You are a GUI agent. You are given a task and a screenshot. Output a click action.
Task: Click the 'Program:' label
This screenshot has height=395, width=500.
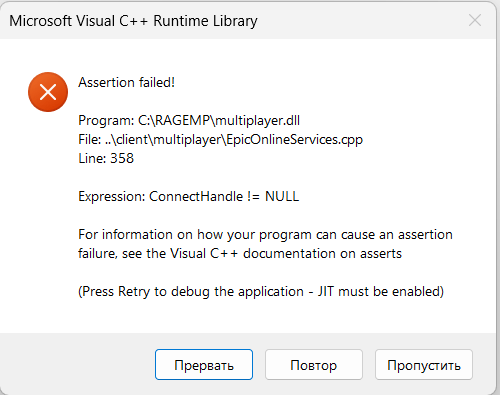tap(106, 120)
